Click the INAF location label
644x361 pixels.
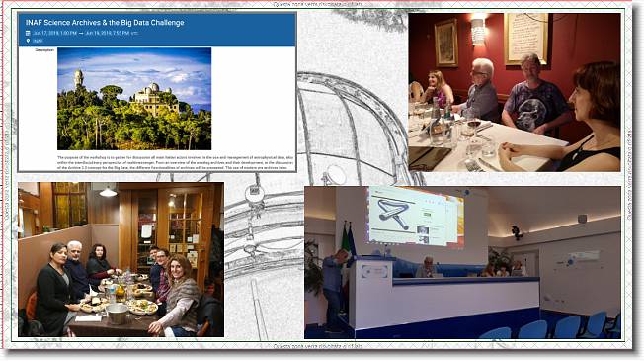(x=38, y=41)
